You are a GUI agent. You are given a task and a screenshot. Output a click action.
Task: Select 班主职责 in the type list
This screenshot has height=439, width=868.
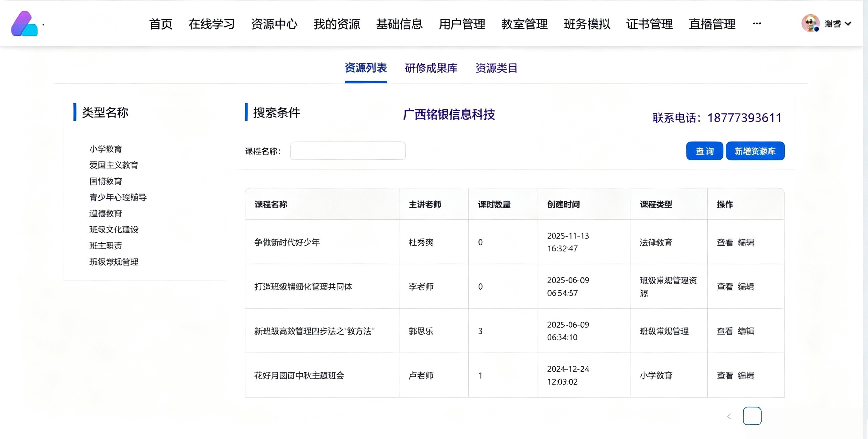(105, 246)
